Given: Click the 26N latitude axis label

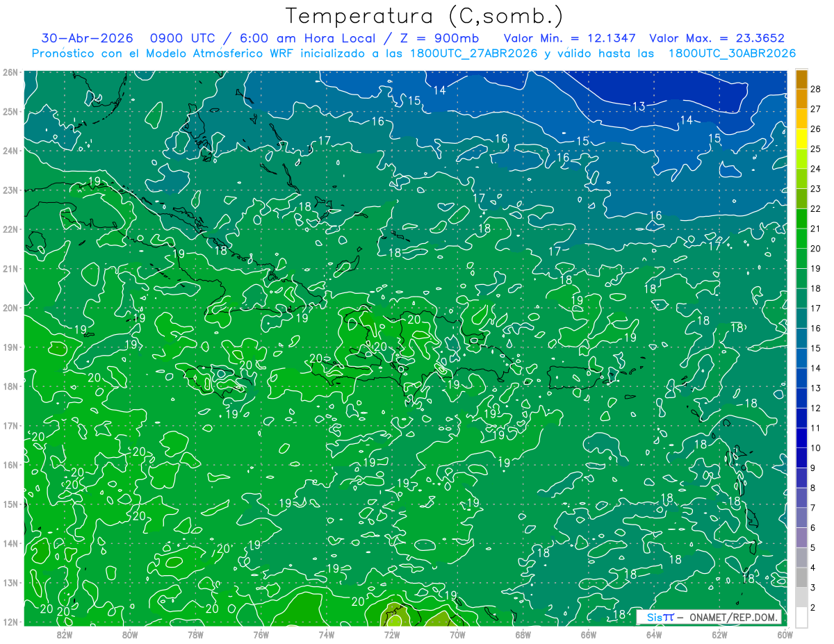Looking at the screenshot, I should pos(10,72).
